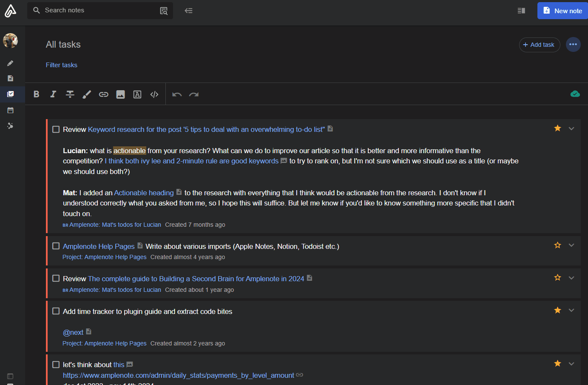Expand details of Second Brain review task
Screen dimensions: 588x385
(x=571, y=278)
